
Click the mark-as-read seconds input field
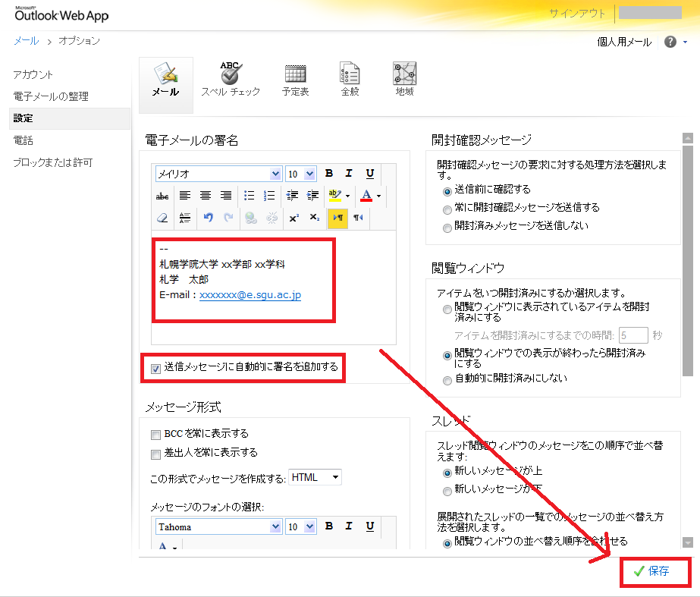point(633,335)
